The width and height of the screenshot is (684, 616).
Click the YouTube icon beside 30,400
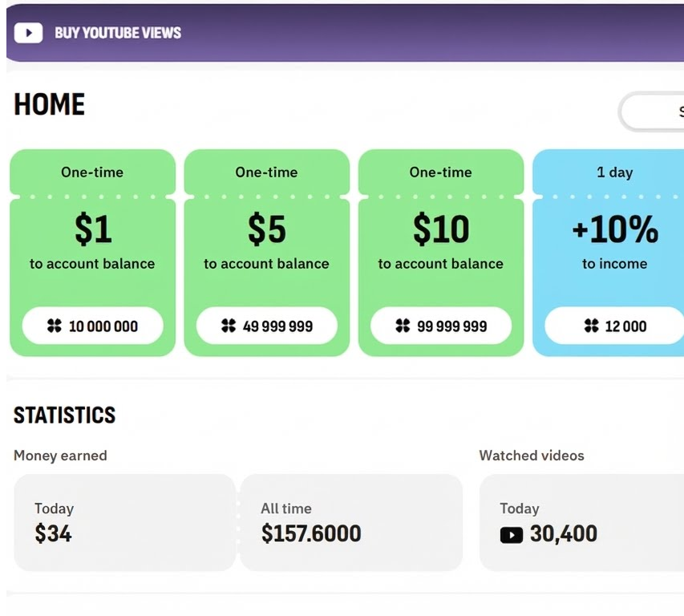(512, 534)
